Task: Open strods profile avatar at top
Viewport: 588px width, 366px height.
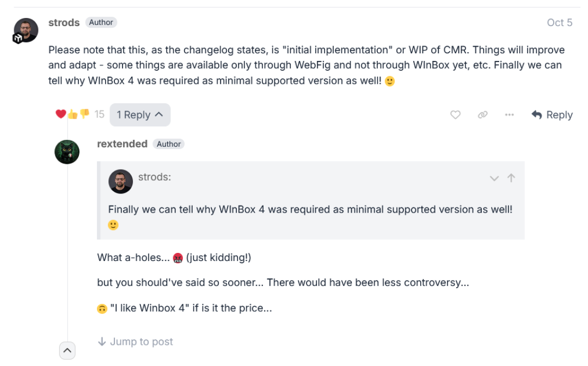Action: coord(26,30)
